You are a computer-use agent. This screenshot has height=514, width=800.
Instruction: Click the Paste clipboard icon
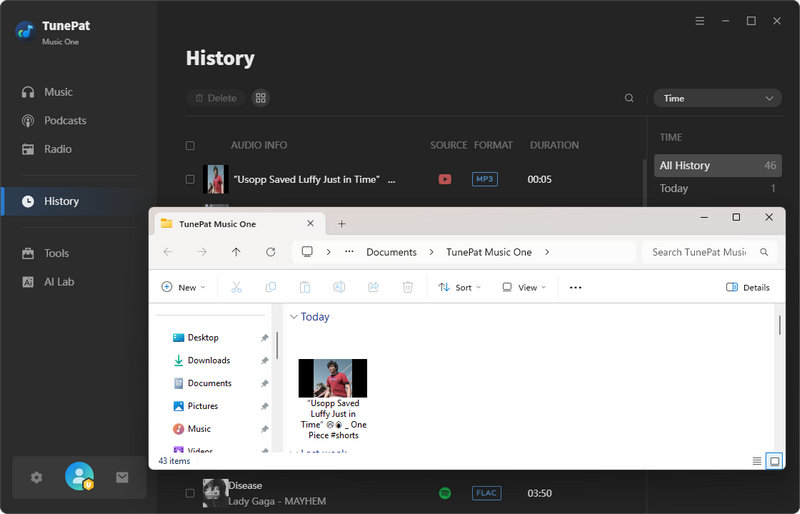pos(305,287)
